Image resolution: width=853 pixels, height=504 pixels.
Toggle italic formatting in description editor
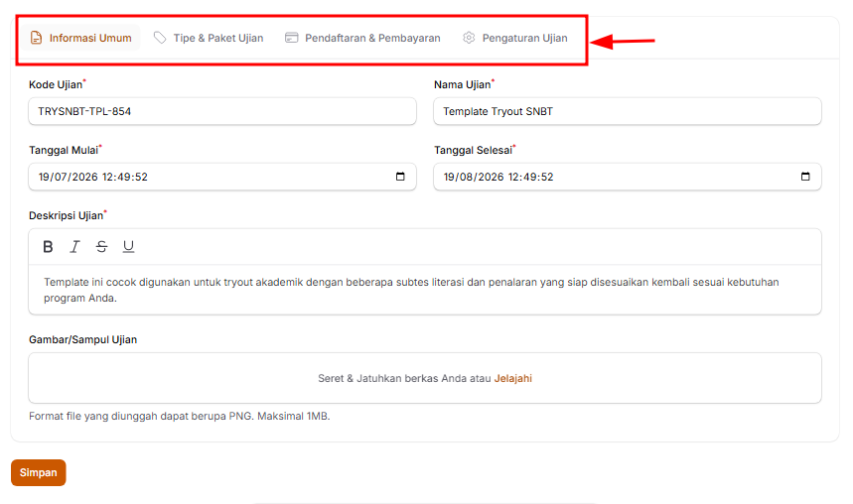[74, 247]
